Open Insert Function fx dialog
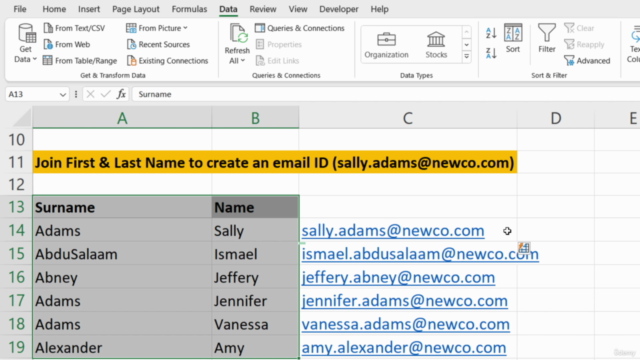The width and height of the screenshot is (640, 360). click(x=121, y=94)
